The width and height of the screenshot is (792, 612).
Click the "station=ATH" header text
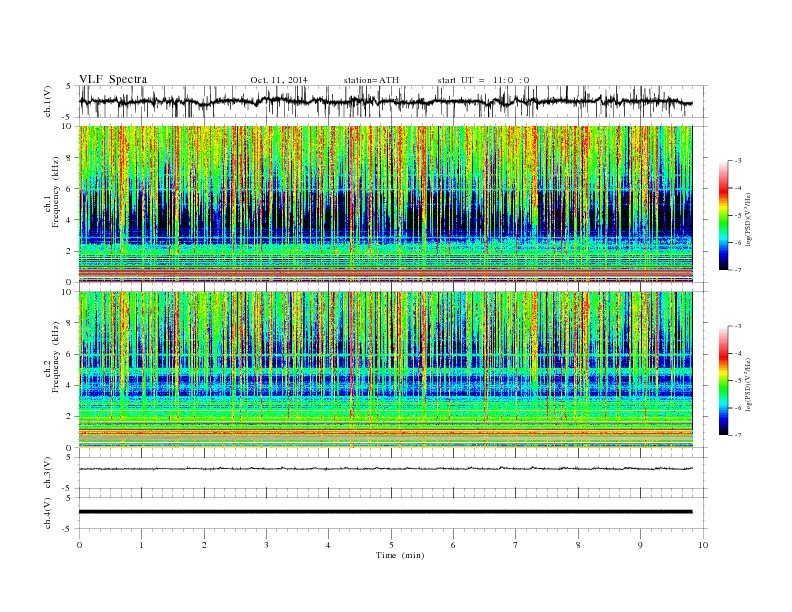371,80
